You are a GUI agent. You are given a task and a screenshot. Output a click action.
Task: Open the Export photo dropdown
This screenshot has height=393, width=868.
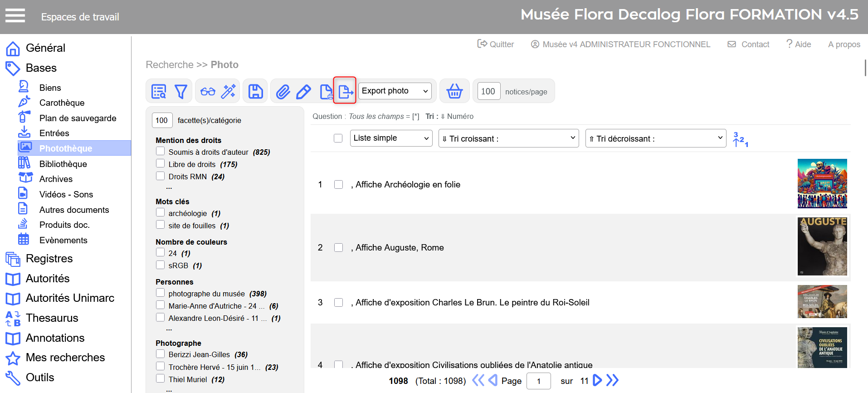point(395,91)
